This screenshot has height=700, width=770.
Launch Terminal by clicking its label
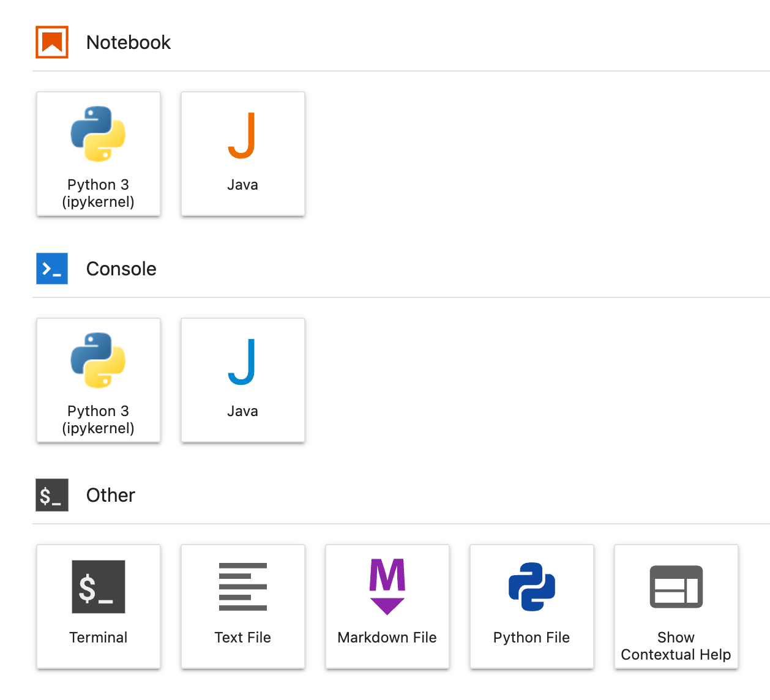98,638
